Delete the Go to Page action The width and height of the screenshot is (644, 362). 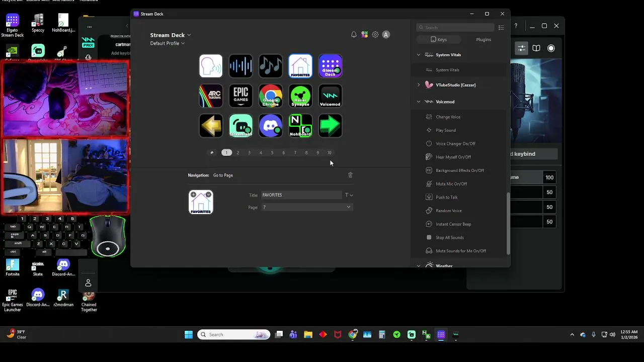pyautogui.click(x=351, y=175)
